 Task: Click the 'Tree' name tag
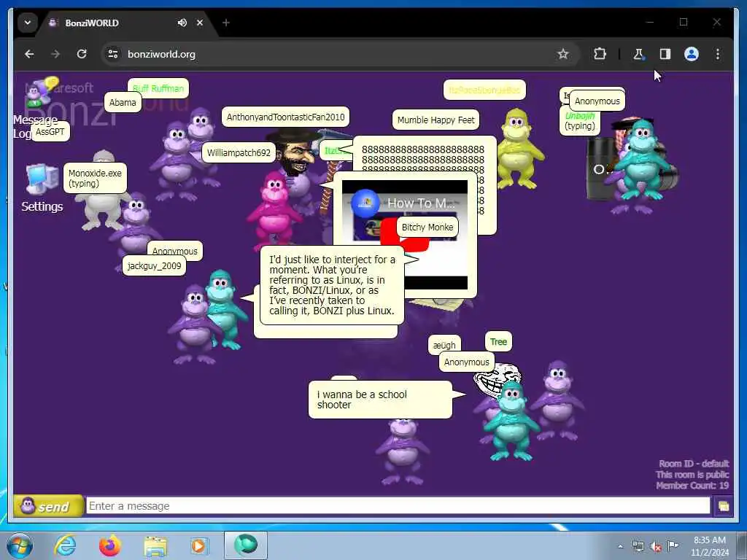[x=498, y=342]
